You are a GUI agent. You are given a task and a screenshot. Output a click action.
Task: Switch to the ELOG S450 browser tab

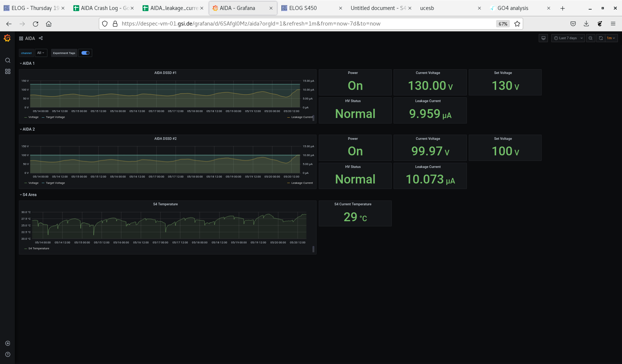[x=303, y=8]
